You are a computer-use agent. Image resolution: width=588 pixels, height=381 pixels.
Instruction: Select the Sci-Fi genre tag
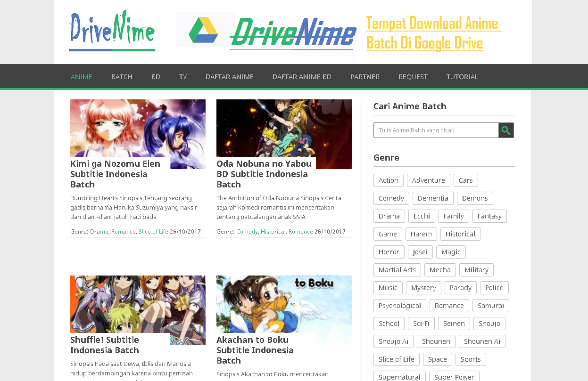(421, 324)
